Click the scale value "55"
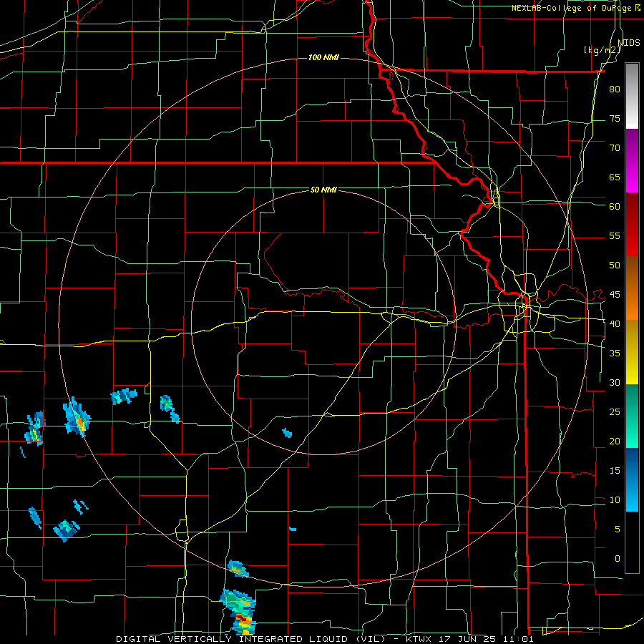The image size is (644, 644). pos(615,235)
